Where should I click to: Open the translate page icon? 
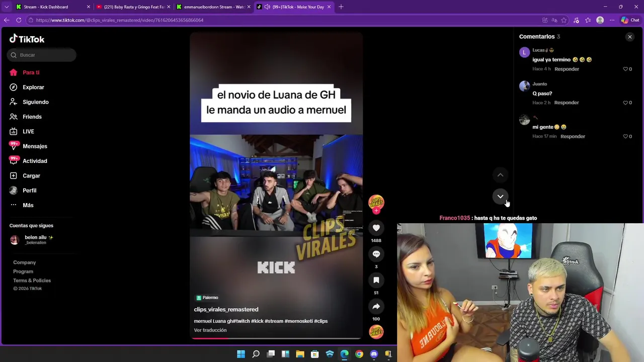click(x=554, y=20)
